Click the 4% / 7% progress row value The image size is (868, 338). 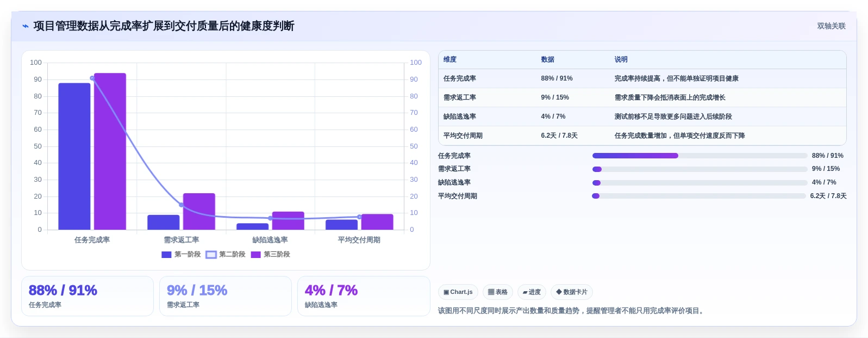(x=824, y=183)
